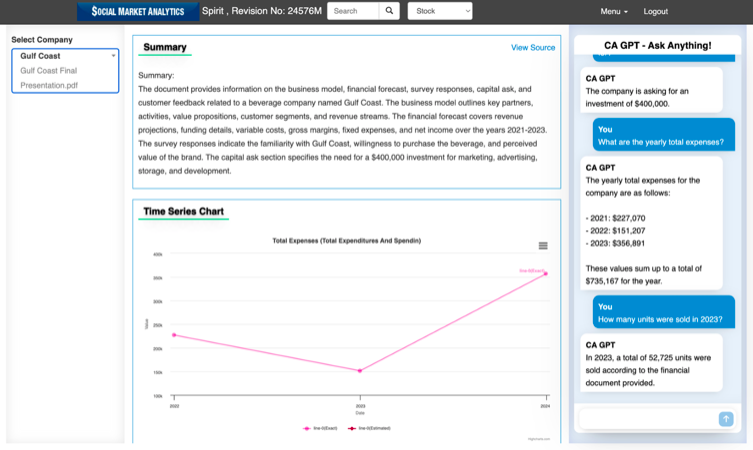Send the chat message with arrow button
Viewport: 753px width, 450px height.
[726, 419]
